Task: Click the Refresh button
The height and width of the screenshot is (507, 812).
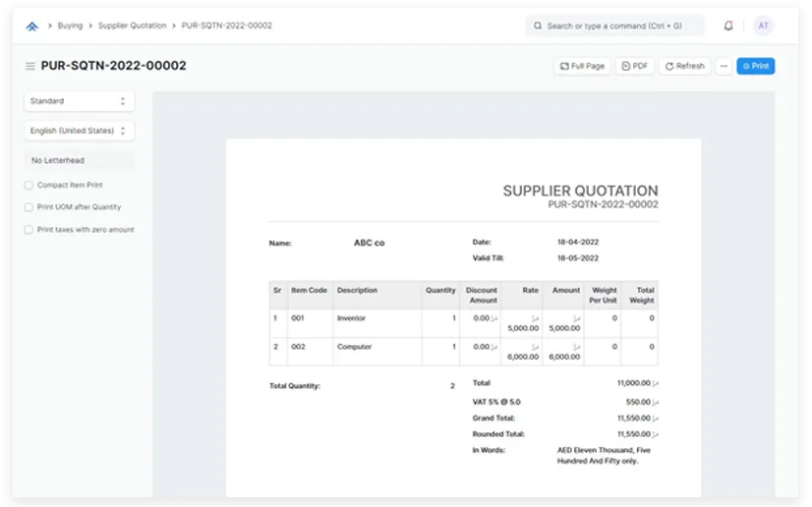Action: pos(684,66)
